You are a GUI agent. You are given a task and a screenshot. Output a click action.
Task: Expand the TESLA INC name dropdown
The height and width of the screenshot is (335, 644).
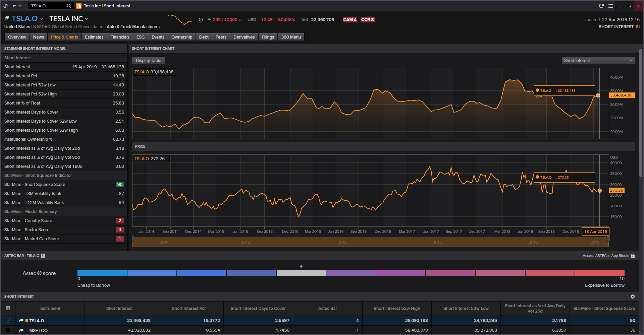tap(87, 19)
